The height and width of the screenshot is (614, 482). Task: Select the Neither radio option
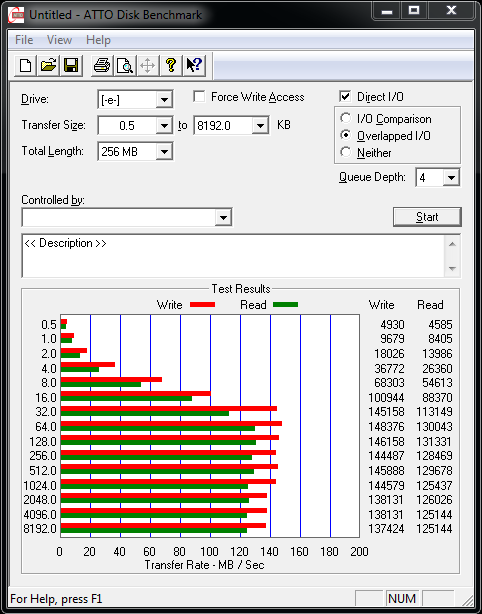point(345,152)
